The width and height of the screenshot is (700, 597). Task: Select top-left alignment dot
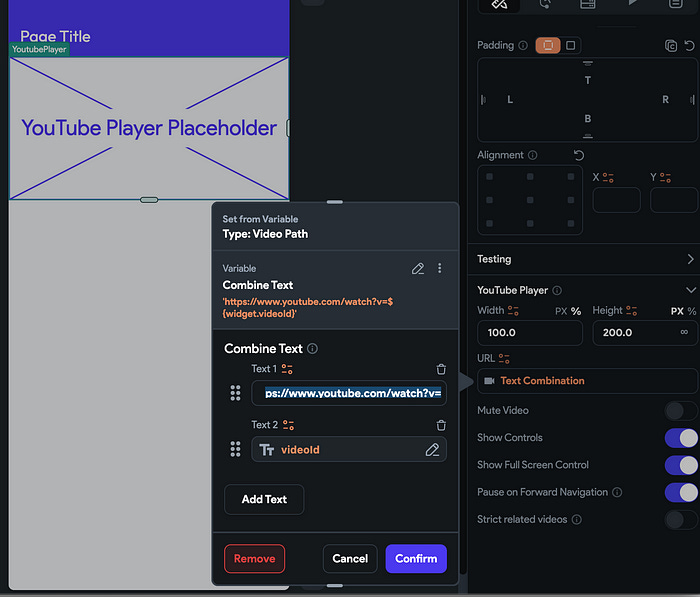(490, 177)
